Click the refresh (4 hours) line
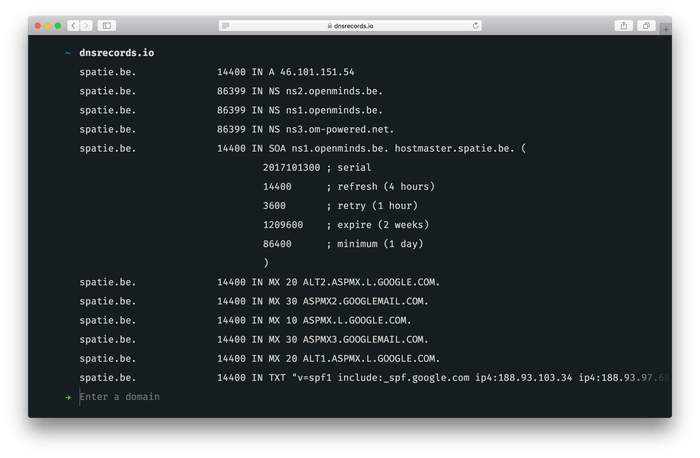The image size is (700, 458). (x=349, y=187)
